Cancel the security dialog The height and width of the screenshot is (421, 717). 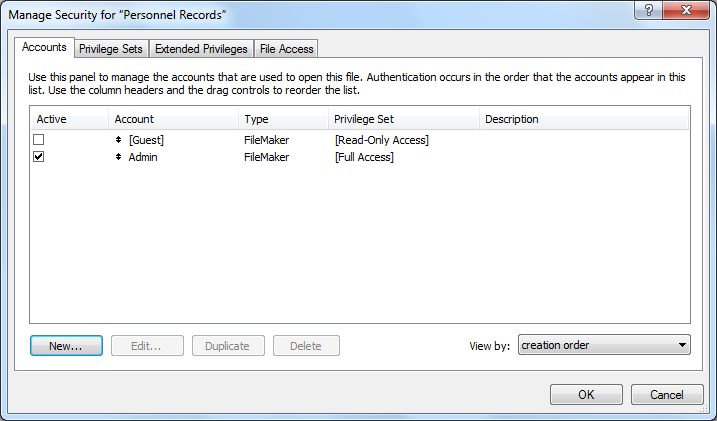666,395
